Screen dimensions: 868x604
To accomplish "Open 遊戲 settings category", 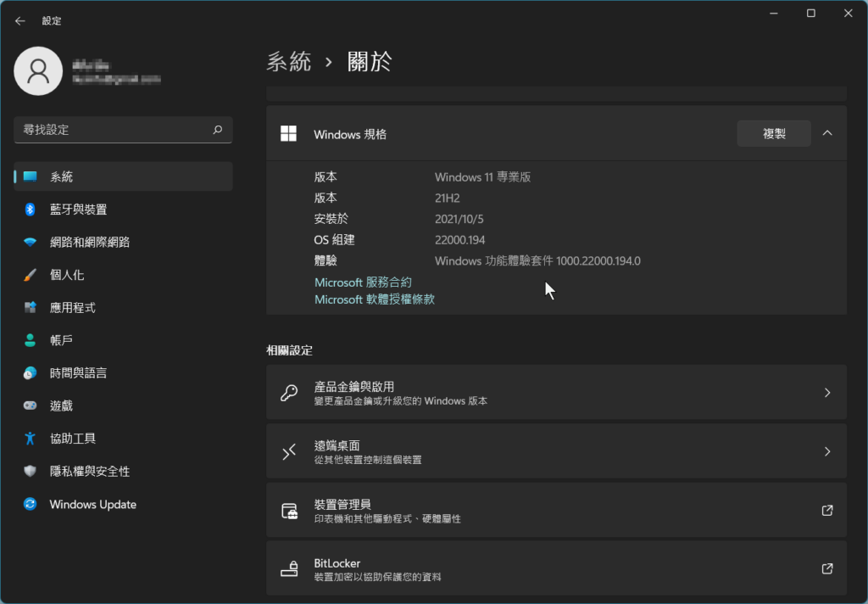I will (x=123, y=405).
